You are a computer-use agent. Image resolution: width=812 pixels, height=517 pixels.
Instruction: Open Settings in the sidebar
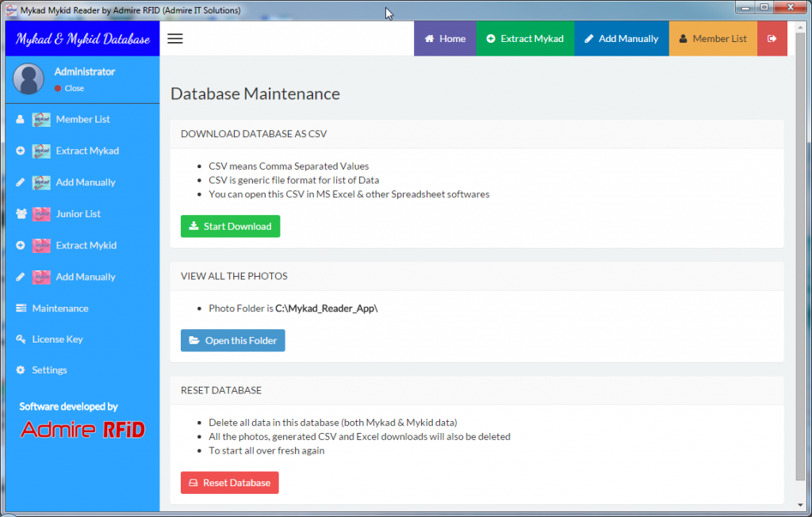coord(49,370)
